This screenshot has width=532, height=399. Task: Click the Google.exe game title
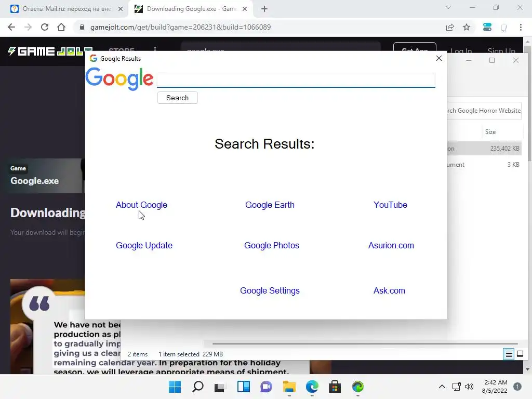35,181
